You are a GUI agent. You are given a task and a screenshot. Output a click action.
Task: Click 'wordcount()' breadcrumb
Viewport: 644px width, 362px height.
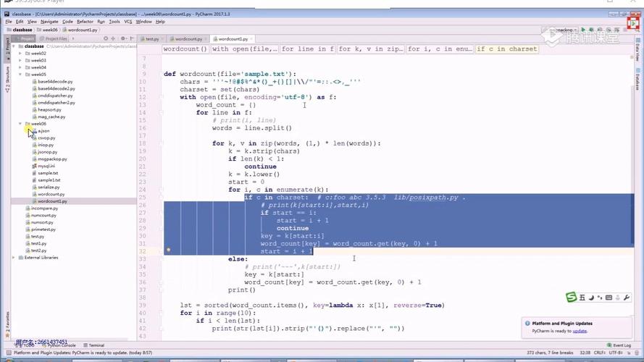point(185,49)
